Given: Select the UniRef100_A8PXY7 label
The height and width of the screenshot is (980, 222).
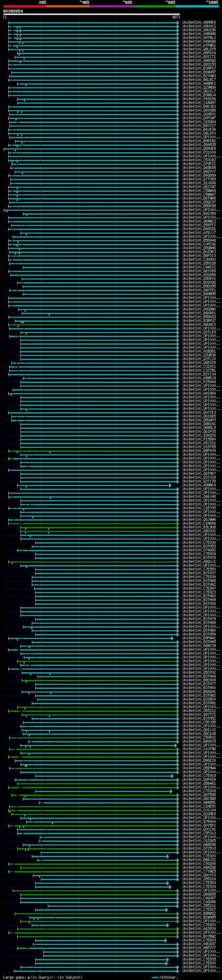Looking at the screenshot, I should tap(199, 948).
